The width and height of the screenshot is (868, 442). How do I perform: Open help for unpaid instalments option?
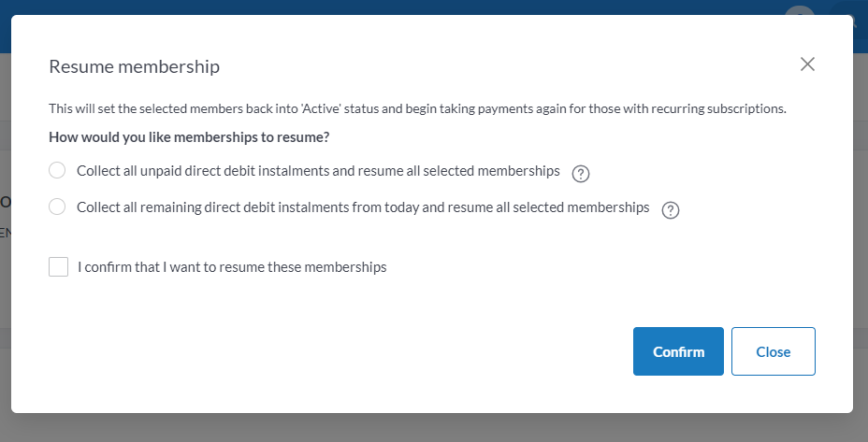pos(581,173)
